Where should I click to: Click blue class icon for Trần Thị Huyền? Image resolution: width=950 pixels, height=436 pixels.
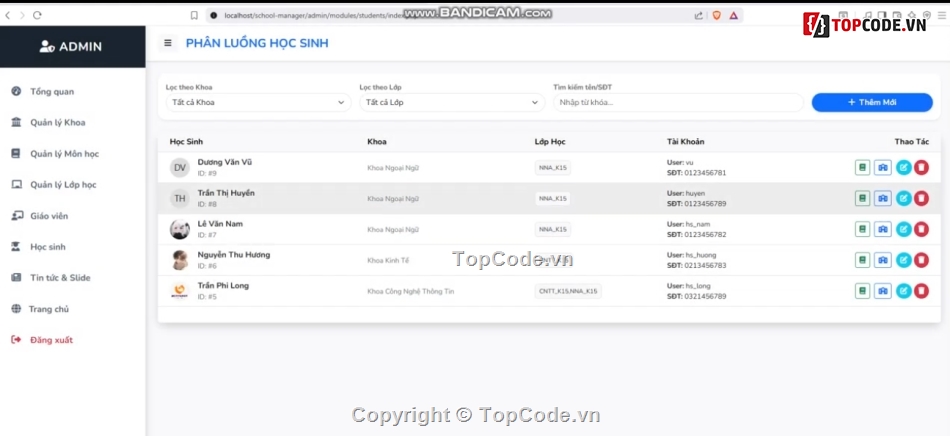pos(882,199)
